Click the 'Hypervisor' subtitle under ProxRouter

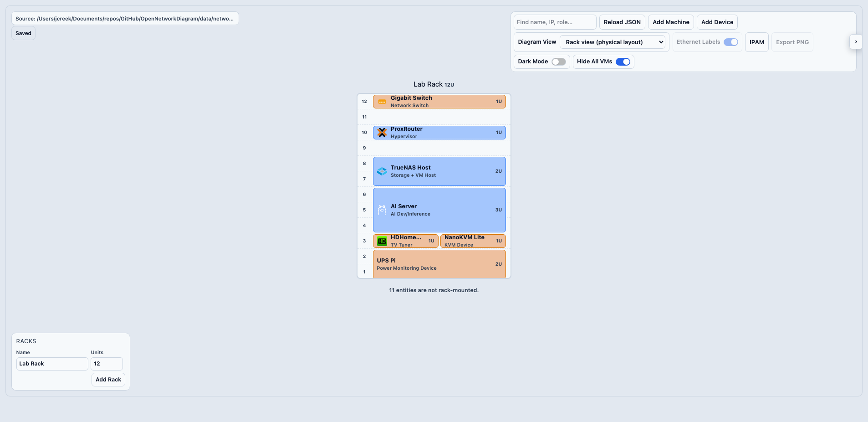[404, 137]
